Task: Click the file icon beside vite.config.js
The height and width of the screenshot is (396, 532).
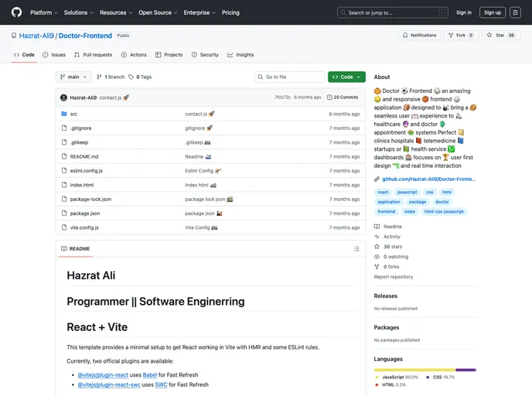Action: tap(63, 227)
